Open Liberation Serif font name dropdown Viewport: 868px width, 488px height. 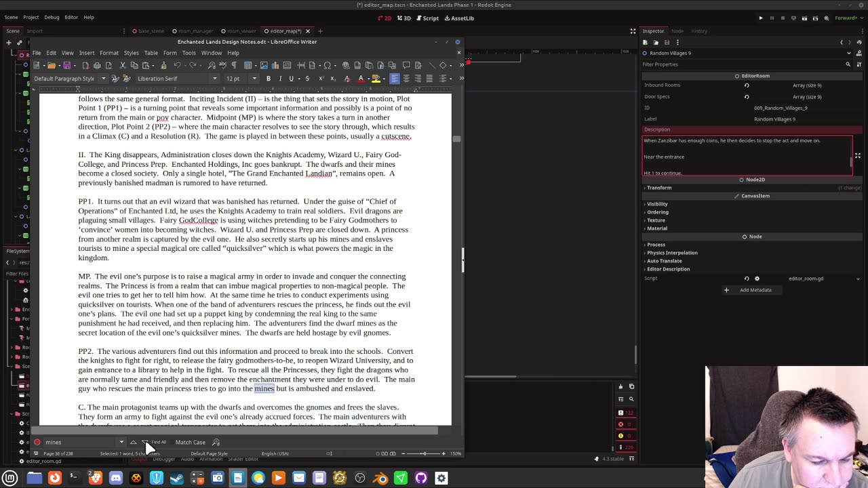pos(215,79)
